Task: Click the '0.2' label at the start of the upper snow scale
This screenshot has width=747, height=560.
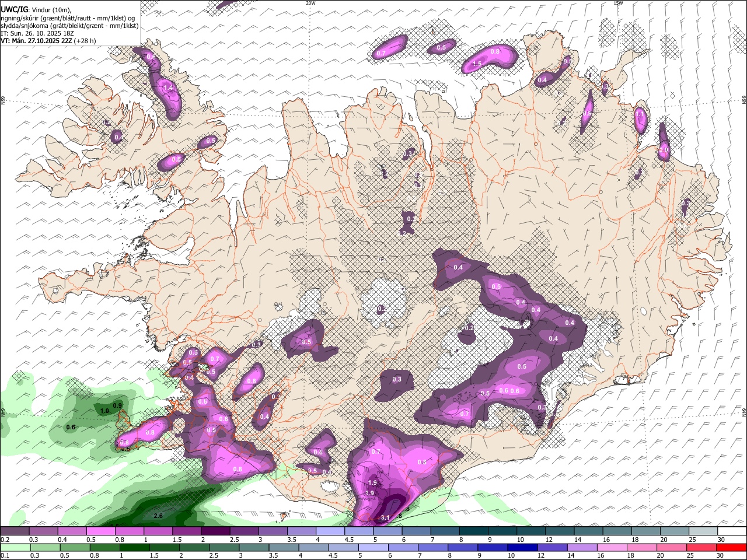Action: click(4, 540)
